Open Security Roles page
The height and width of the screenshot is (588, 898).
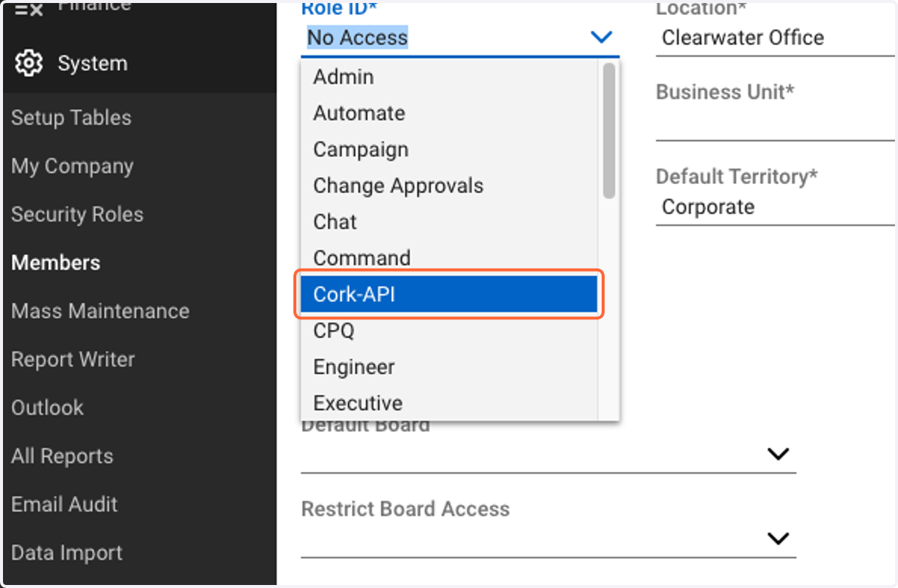[x=77, y=215]
